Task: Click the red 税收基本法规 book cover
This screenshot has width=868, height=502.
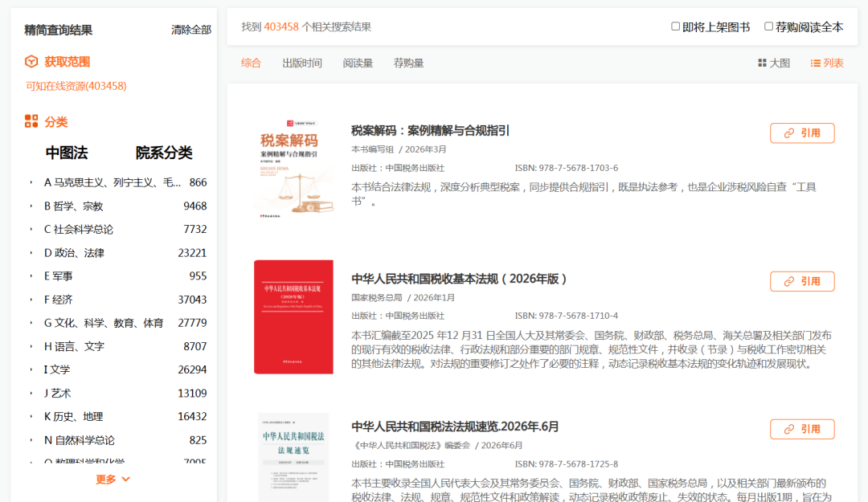Action: pyautogui.click(x=293, y=317)
